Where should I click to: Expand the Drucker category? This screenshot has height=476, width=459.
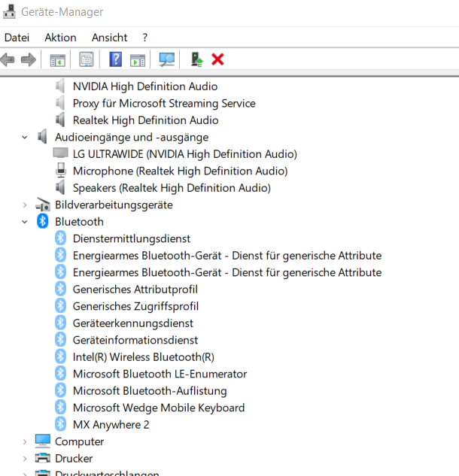click(25, 459)
